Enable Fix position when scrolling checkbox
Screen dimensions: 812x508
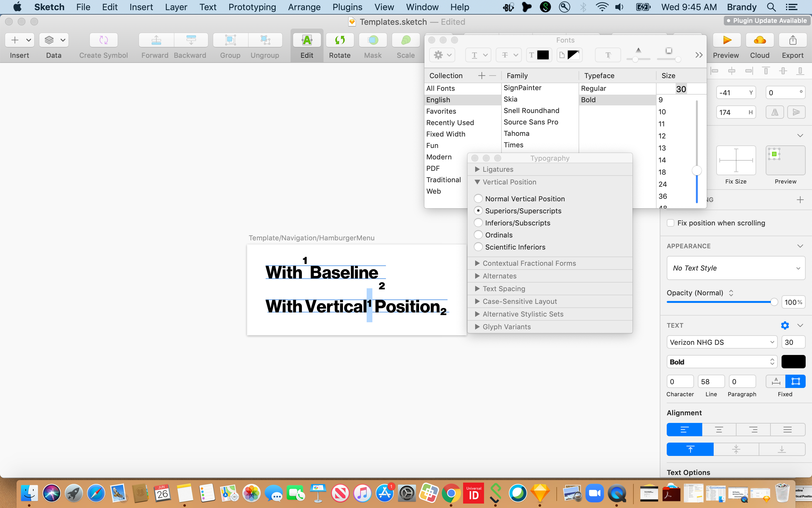(671, 223)
